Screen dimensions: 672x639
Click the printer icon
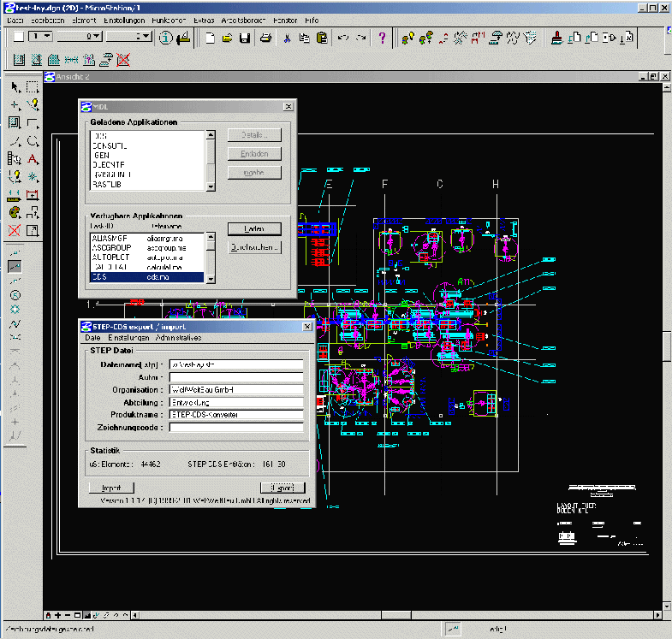pos(265,38)
